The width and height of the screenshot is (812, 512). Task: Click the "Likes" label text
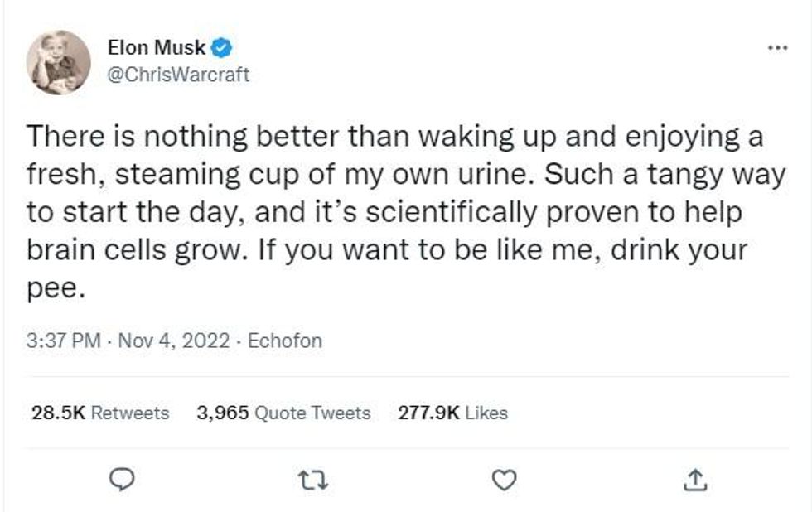[486, 413]
